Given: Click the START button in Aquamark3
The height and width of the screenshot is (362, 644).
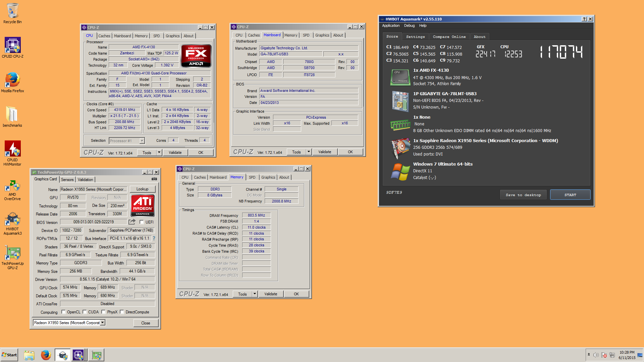Looking at the screenshot, I should pyautogui.click(x=570, y=195).
